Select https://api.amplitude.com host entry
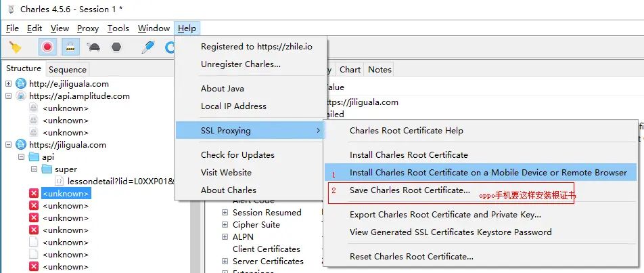The height and width of the screenshot is (273, 644). point(79,96)
